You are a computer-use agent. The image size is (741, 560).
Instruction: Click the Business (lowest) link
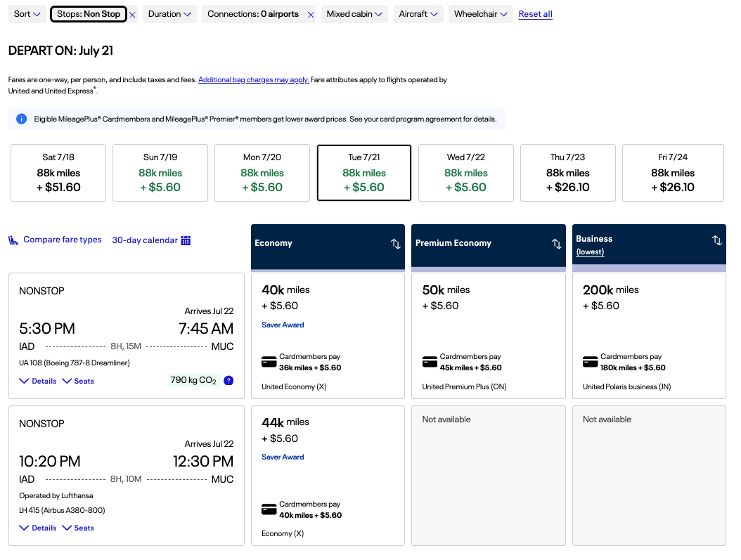590,252
